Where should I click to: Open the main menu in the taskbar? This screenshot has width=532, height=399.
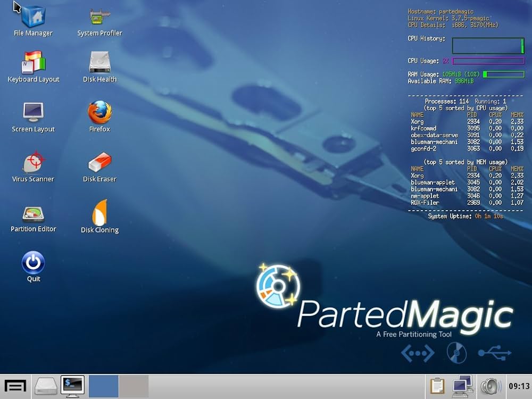tap(15, 386)
